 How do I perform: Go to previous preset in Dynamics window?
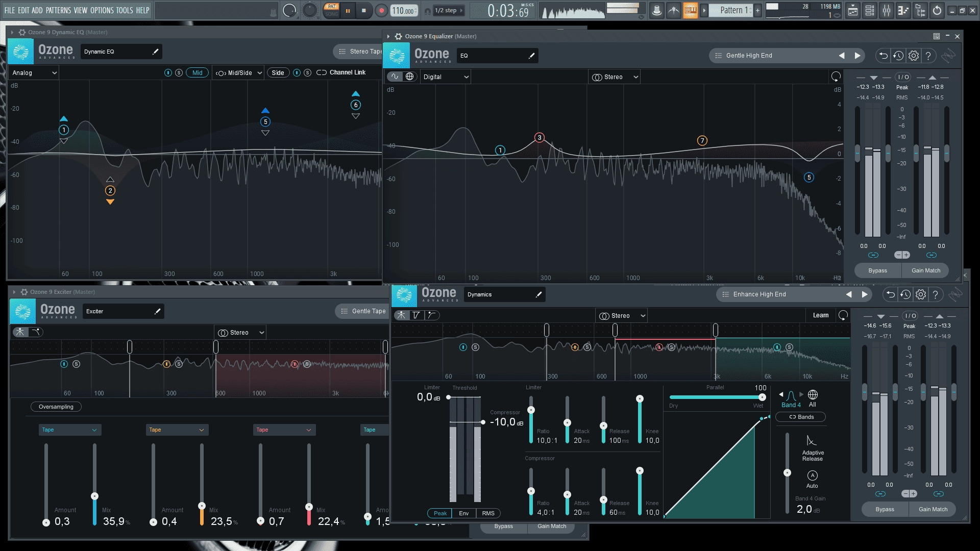[849, 294]
